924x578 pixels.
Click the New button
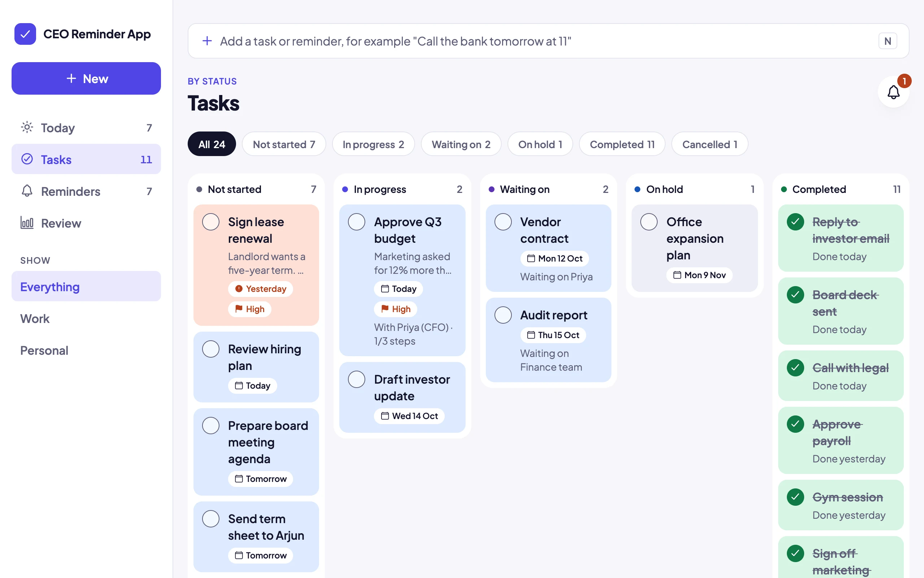click(x=86, y=78)
